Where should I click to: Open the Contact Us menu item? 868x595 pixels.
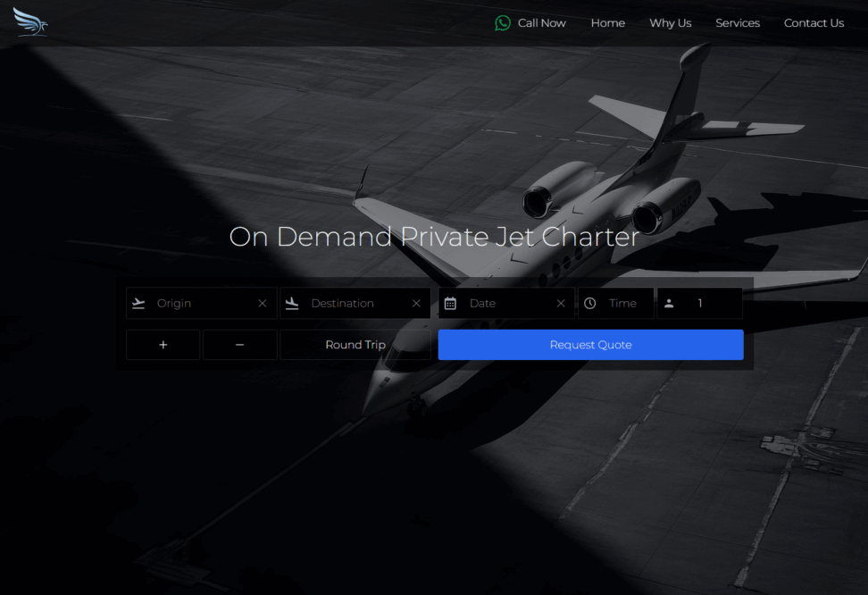tap(814, 22)
